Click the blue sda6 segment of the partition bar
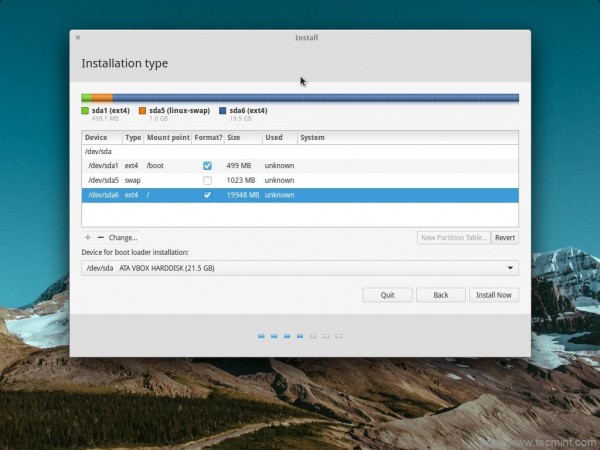 click(316, 98)
